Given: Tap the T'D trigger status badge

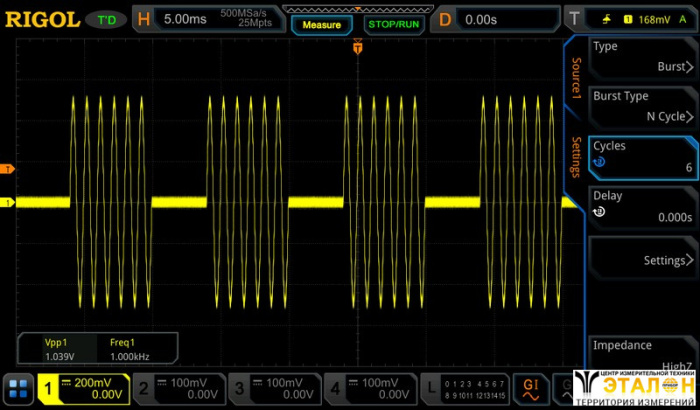Looking at the screenshot, I should tap(105, 18).
